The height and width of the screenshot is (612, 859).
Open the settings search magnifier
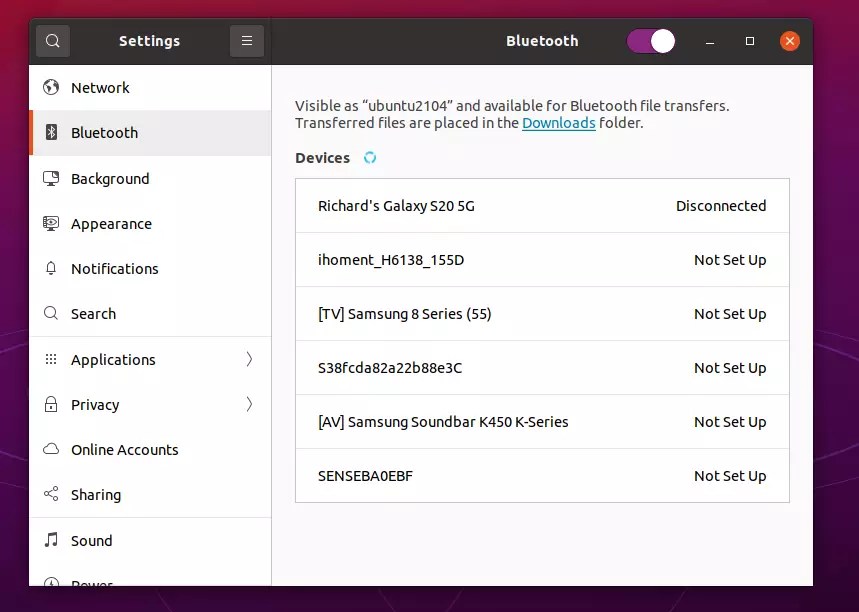point(52,41)
